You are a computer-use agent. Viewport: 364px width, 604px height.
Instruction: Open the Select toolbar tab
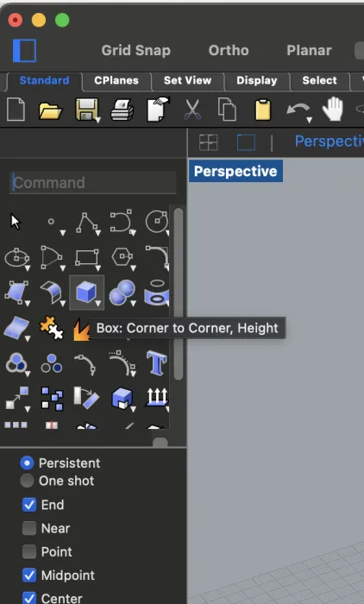[320, 80]
